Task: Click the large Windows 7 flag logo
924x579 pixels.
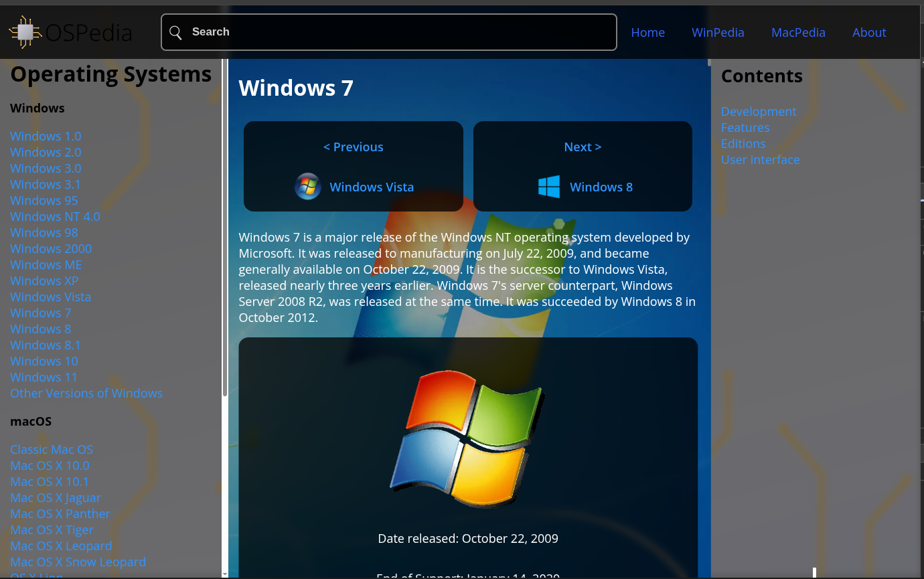Action: (x=467, y=438)
